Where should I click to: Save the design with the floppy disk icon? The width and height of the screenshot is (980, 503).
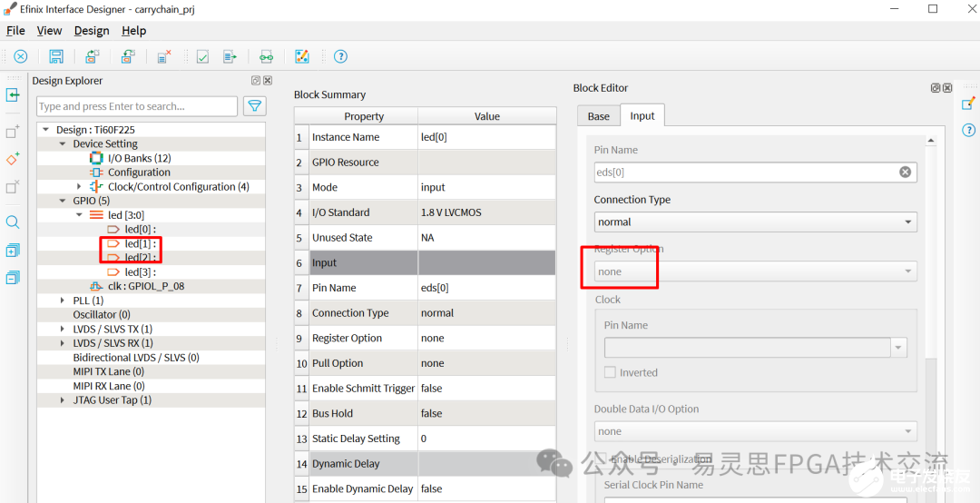[x=56, y=56]
